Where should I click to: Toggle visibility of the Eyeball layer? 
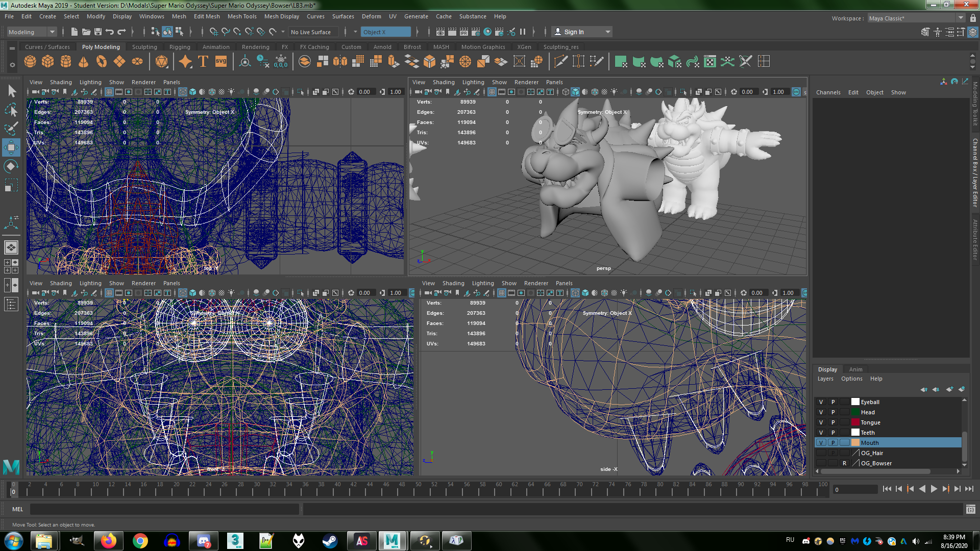coord(821,402)
